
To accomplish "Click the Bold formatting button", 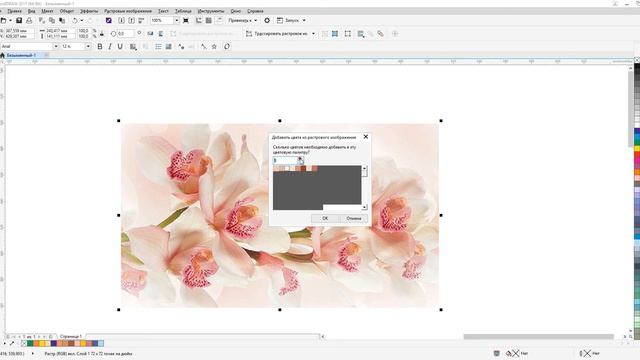I will [x=100, y=47].
